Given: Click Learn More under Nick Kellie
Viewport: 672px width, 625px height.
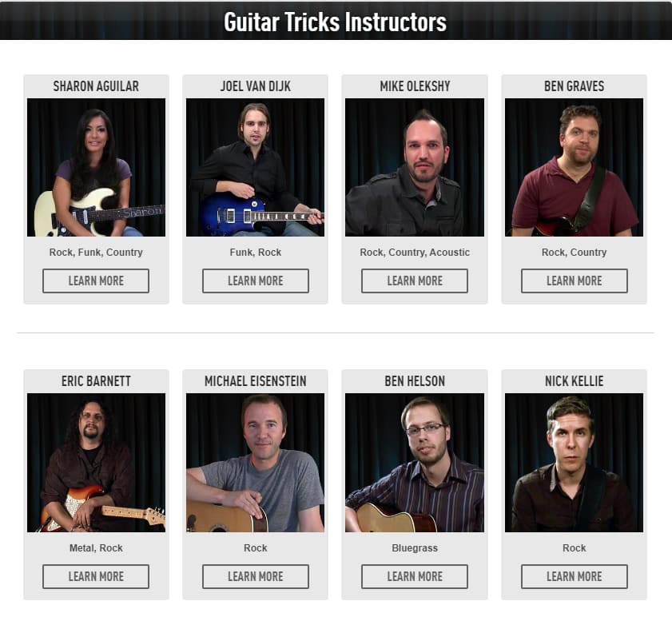Looking at the screenshot, I should pyautogui.click(x=575, y=576).
